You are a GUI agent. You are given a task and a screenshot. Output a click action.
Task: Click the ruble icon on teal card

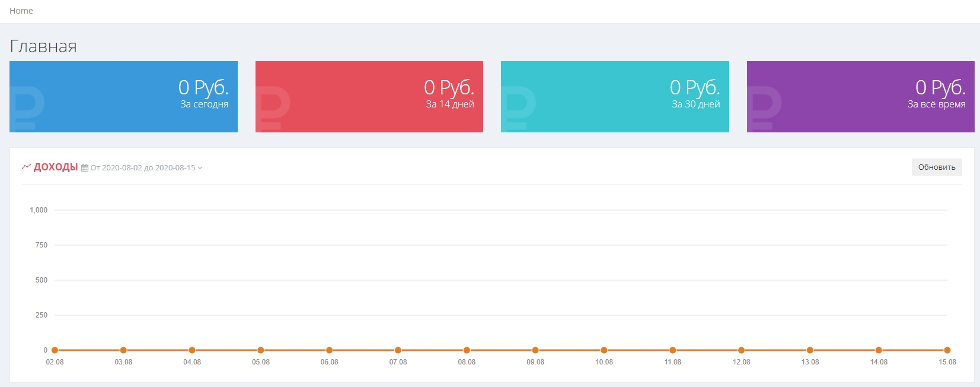(x=520, y=107)
